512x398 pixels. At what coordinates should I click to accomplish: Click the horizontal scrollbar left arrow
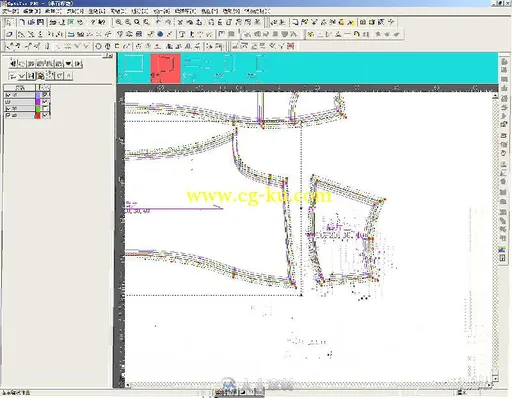click(x=128, y=385)
